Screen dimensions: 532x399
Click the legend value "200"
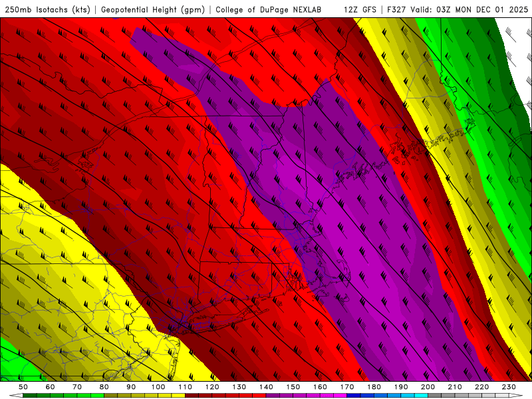click(428, 387)
